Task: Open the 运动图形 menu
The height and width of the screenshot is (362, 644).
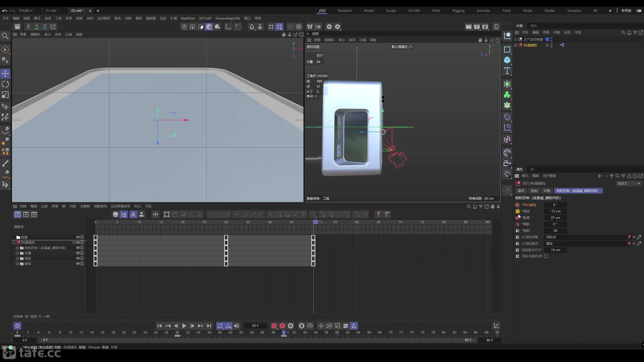Action: point(104,18)
